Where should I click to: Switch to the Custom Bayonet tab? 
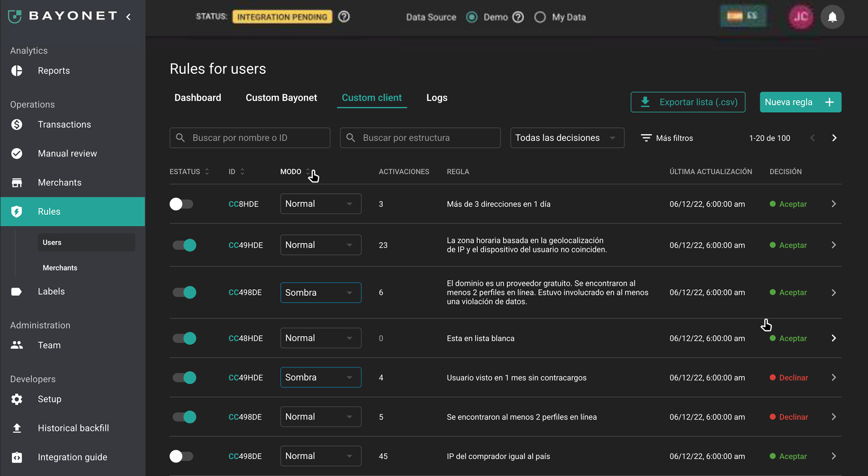281,98
